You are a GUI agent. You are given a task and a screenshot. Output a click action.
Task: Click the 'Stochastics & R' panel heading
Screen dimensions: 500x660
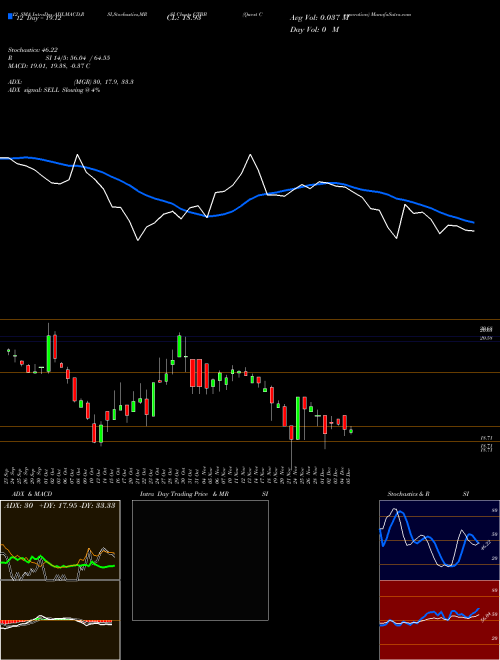coord(409,494)
